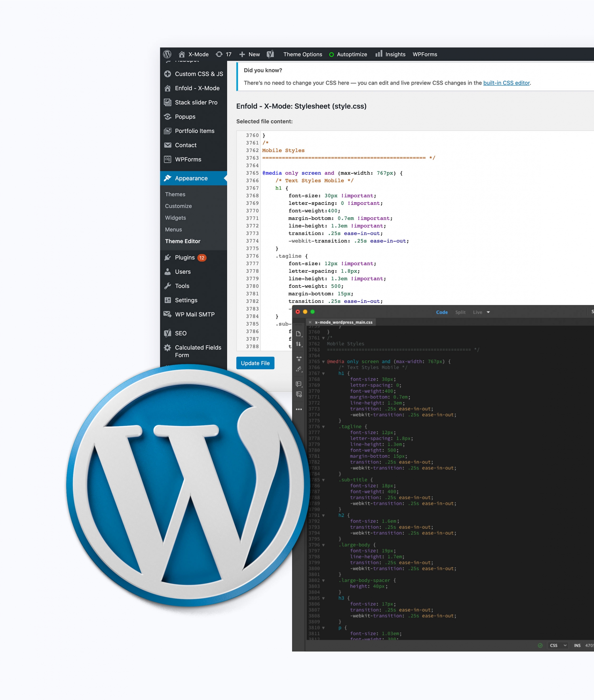Open Customize under Appearance
This screenshot has width=594, height=700.
pos(179,206)
